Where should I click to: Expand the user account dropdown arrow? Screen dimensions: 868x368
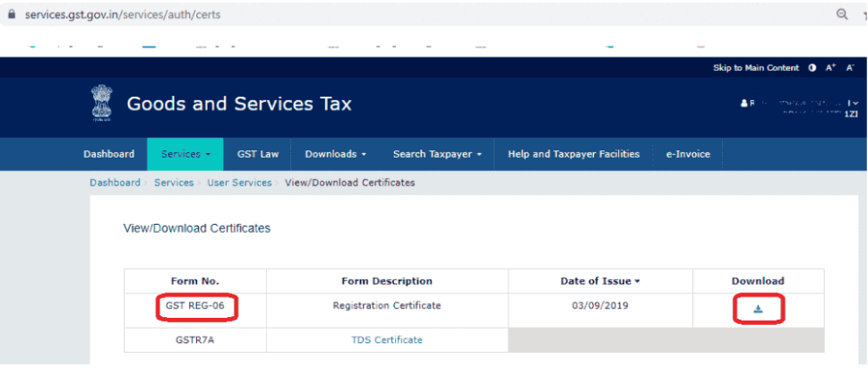855,104
